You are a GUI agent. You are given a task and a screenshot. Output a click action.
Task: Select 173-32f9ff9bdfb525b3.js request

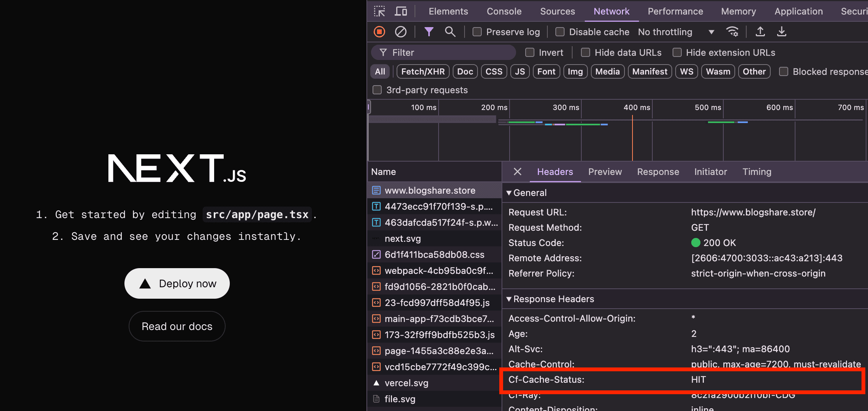pyautogui.click(x=434, y=335)
